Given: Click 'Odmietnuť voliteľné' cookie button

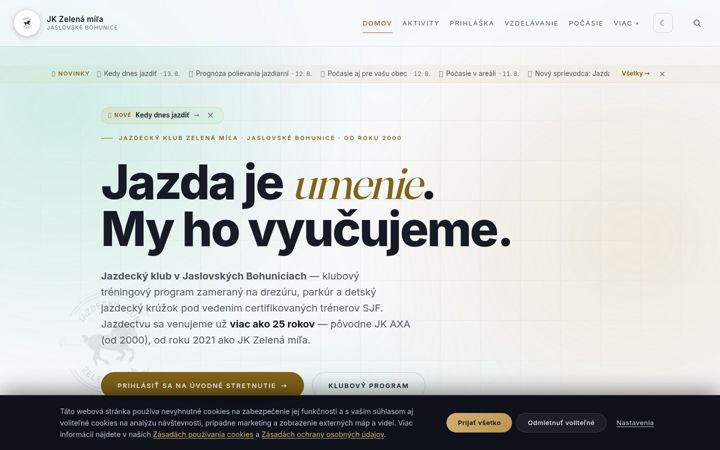Looking at the screenshot, I should pos(561,423).
